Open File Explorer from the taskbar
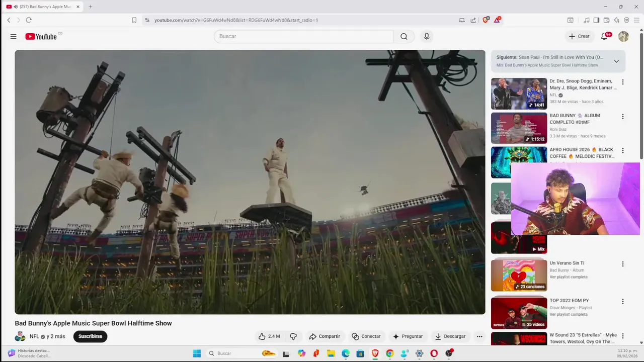The width and height of the screenshot is (644, 362). pos(331,353)
